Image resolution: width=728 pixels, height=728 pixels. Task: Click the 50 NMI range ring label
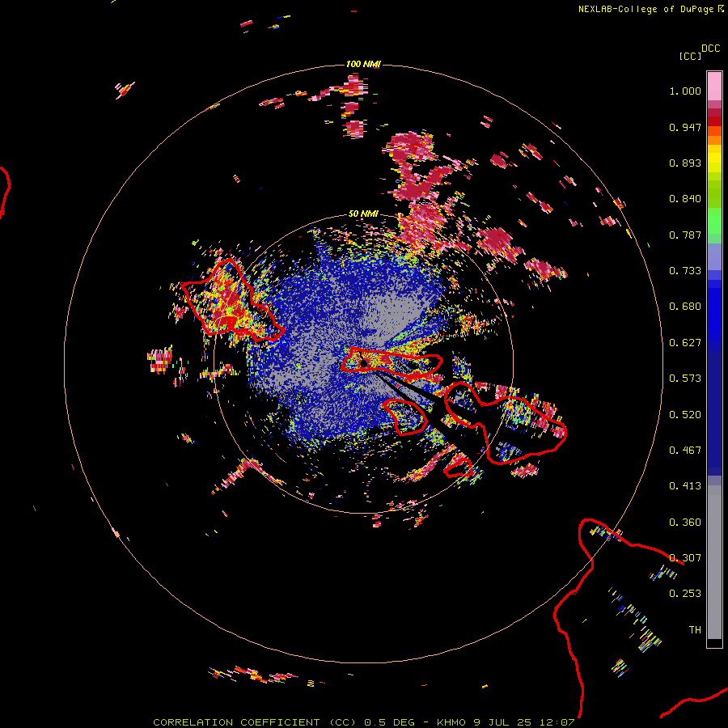pos(363,214)
